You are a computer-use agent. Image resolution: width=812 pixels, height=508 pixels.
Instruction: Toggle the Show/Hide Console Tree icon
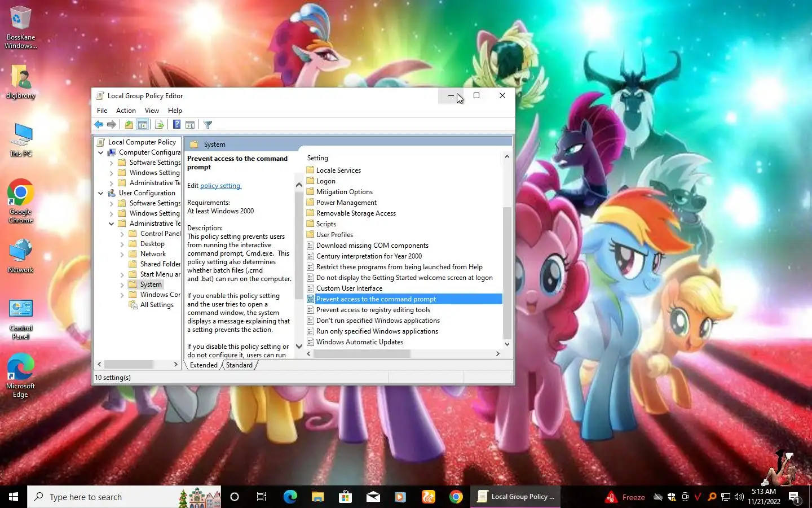tap(143, 125)
